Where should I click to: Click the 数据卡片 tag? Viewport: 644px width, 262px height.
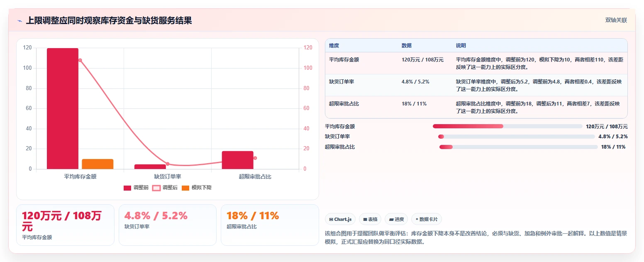point(427,219)
